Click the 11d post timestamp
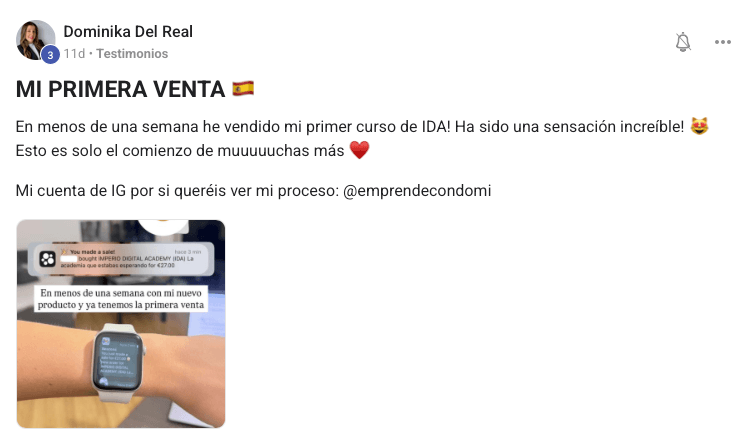This screenshot has height=438, width=751. (x=74, y=54)
